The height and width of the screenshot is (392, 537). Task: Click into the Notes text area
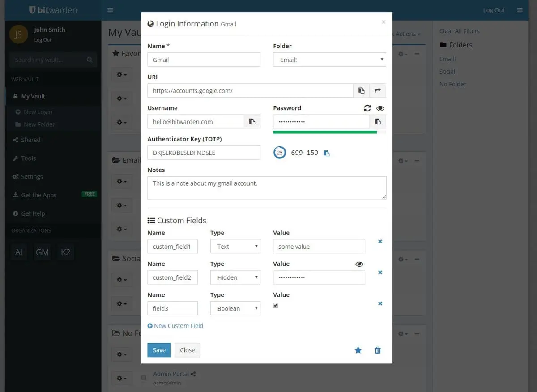(267, 188)
